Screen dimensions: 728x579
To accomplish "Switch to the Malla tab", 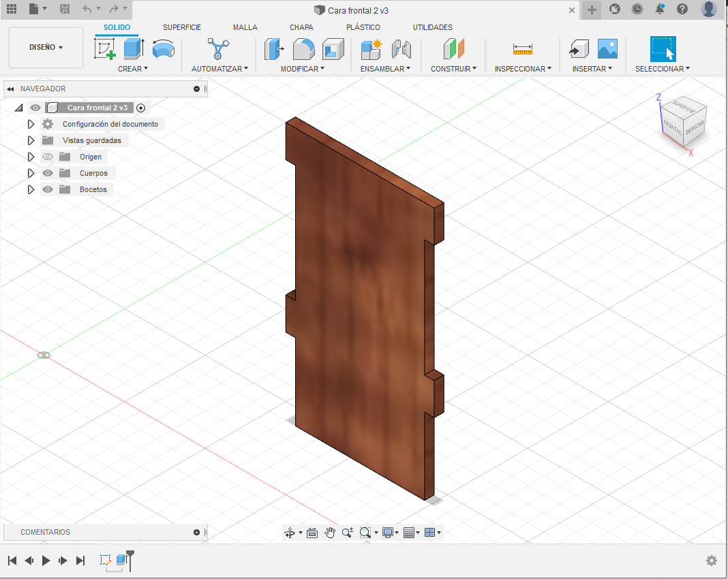I will pyautogui.click(x=245, y=27).
